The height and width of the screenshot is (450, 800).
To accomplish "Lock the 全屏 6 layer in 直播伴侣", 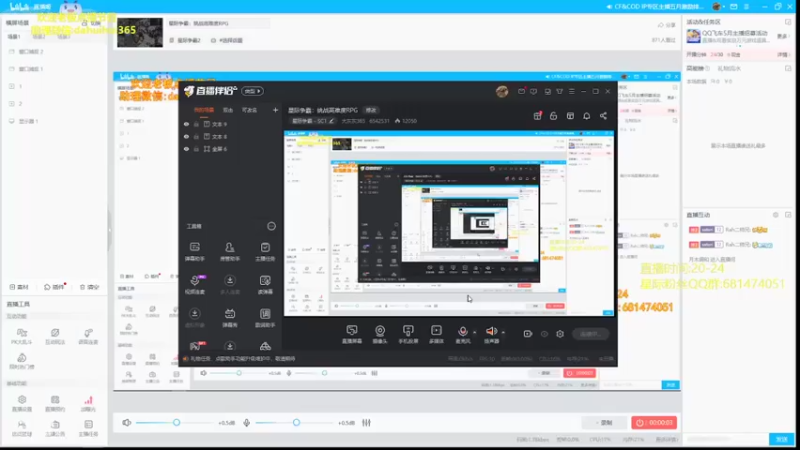I will click(x=196, y=149).
